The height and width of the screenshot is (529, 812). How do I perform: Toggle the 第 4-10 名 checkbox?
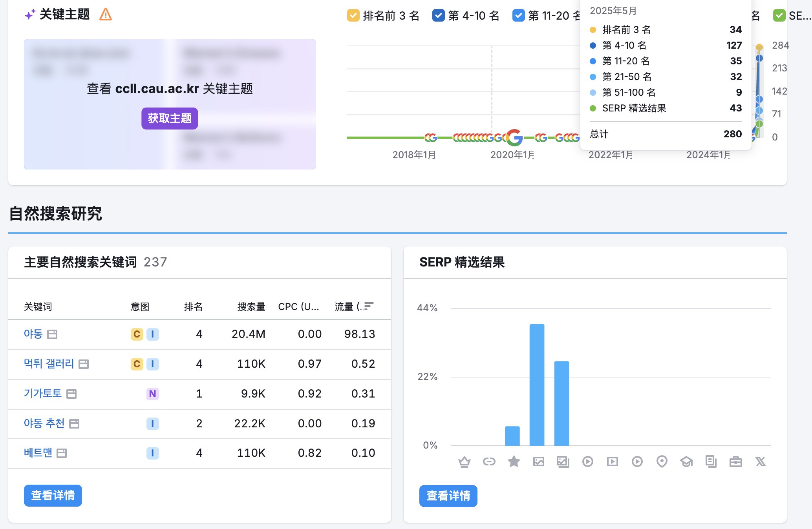pos(438,16)
